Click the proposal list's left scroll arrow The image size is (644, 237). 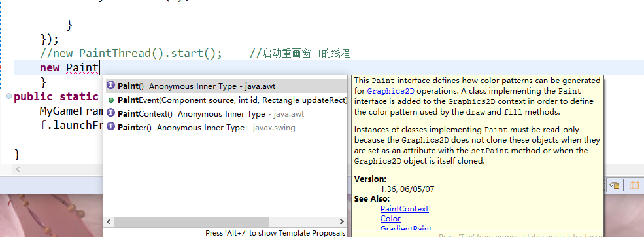(x=109, y=221)
